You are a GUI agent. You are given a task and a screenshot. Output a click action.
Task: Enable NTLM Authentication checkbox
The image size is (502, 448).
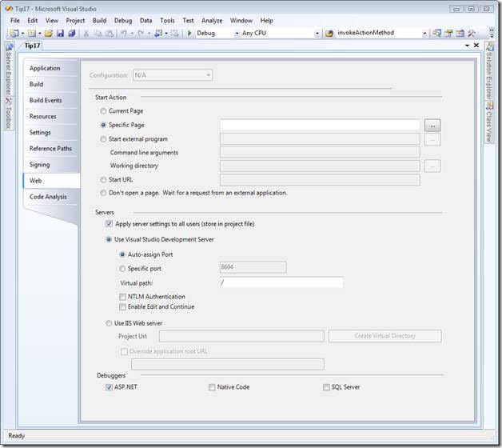click(x=122, y=297)
